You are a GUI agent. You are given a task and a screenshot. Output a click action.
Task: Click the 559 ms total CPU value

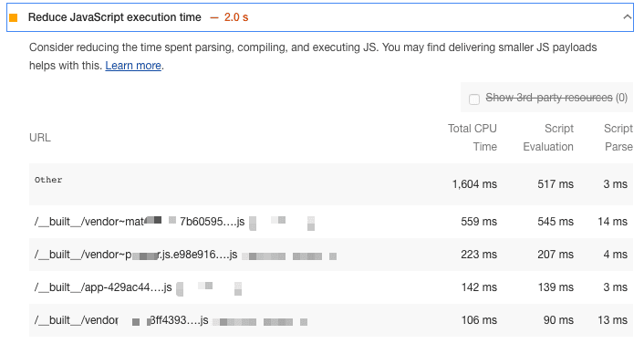pos(479,222)
